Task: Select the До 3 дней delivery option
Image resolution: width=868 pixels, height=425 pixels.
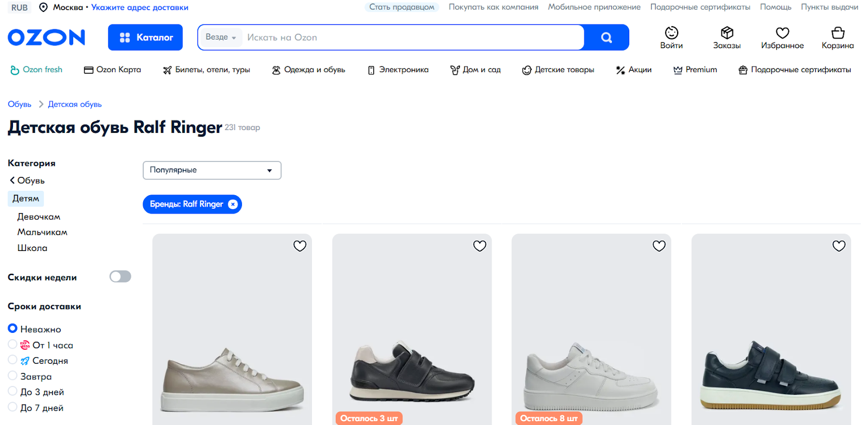Action: [x=13, y=391]
